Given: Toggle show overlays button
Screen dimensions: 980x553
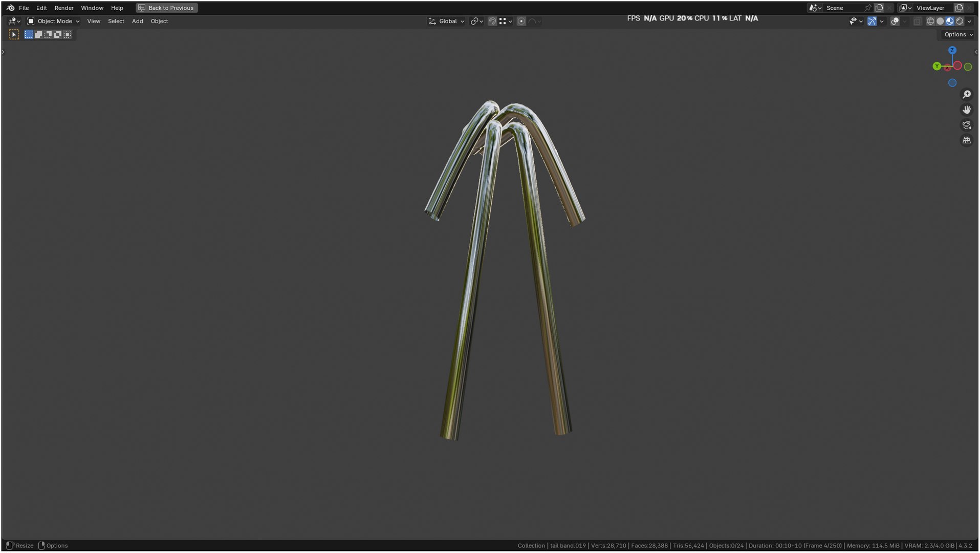Looking at the screenshot, I should pyautogui.click(x=895, y=21).
